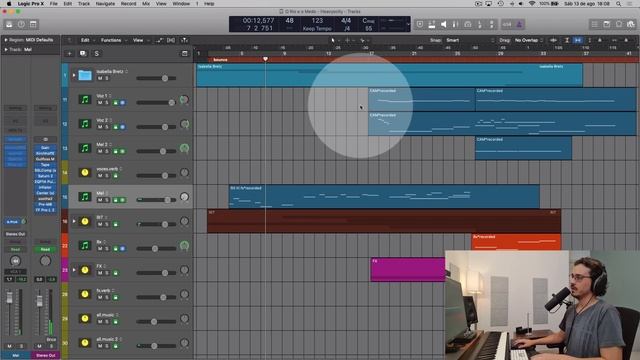Open the Library panel icon
Viewport: 640px width, 360px height.
(9, 24)
